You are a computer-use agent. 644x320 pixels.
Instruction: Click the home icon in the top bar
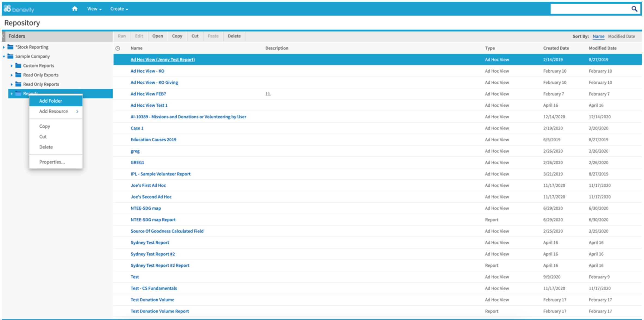(75, 8)
